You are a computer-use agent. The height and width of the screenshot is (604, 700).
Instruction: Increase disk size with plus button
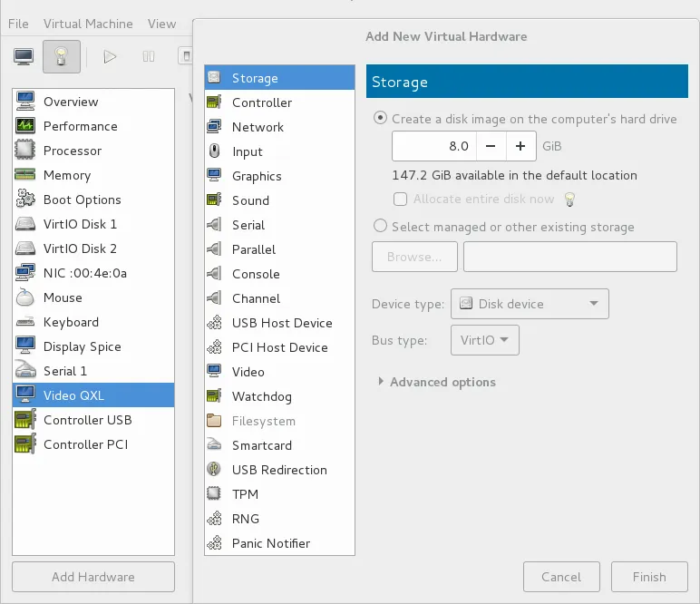pos(520,146)
